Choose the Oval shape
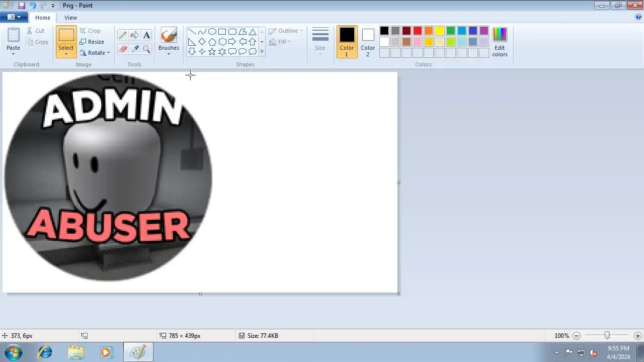 pyautogui.click(x=212, y=32)
